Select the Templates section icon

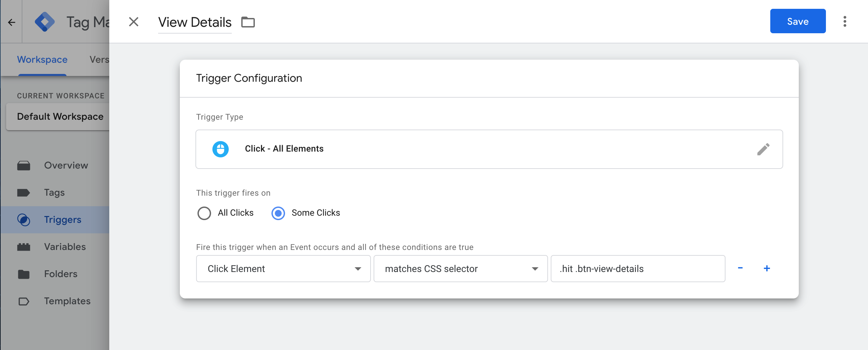(23, 301)
